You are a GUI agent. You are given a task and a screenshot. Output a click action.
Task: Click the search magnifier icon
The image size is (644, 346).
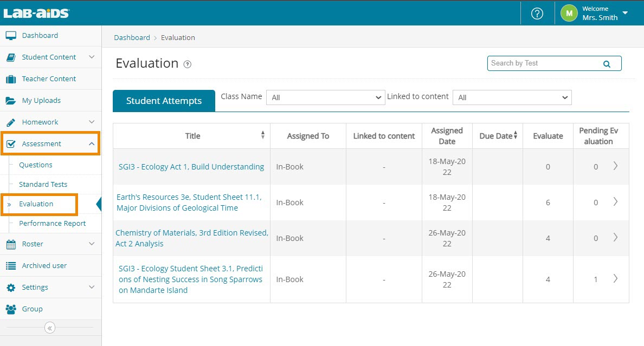tap(607, 64)
